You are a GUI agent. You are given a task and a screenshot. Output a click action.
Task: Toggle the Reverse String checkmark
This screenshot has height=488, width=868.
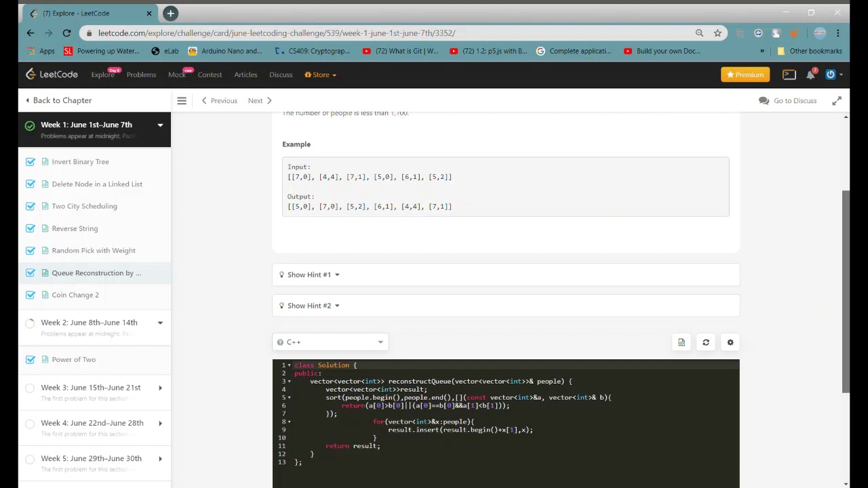tap(31, 228)
